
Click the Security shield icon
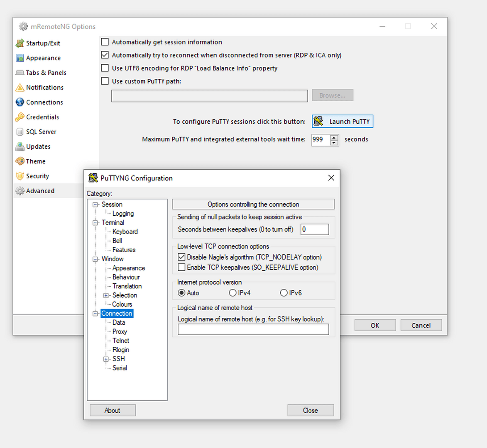click(x=20, y=176)
